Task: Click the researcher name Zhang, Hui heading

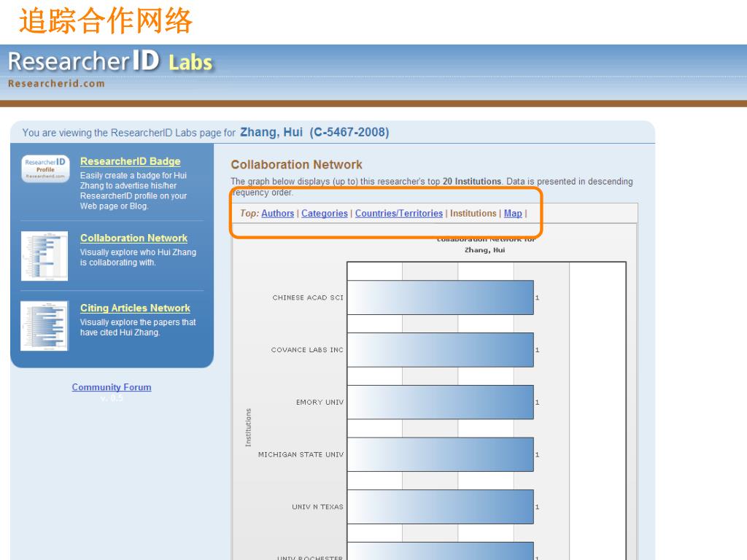Action: pyautogui.click(x=271, y=132)
